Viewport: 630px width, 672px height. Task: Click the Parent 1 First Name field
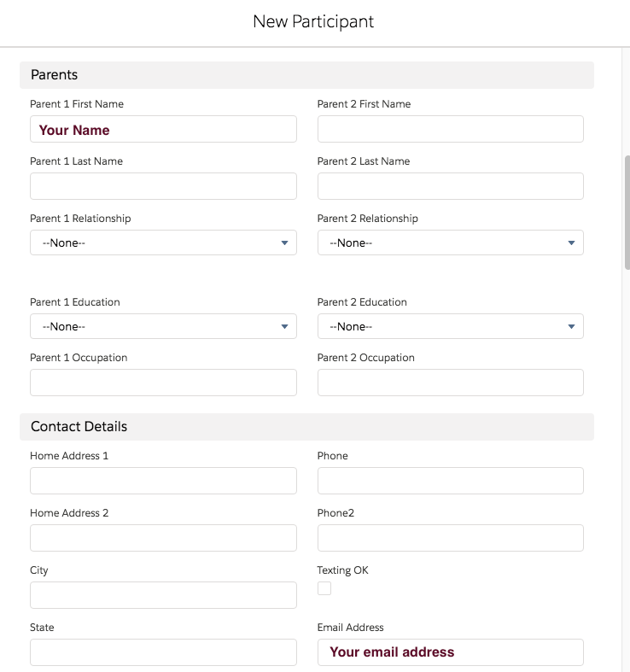(x=163, y=130)
